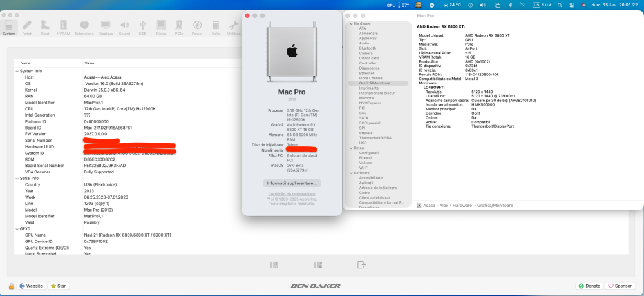Screen dimensions: 644x296
Task: Open the System tab in Hackintool toolbar
Action: (8, 28)
